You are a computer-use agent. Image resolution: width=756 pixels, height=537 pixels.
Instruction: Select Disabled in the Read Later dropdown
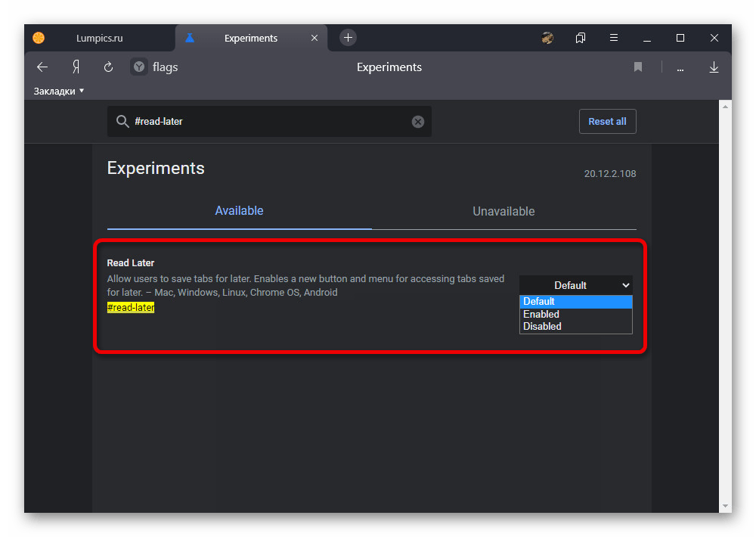[x=542, y=327]
